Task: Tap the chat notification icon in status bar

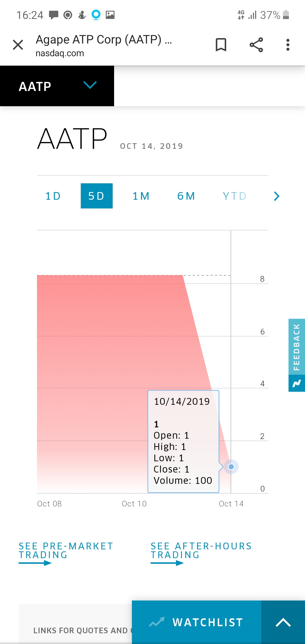Action: [x=53, y=15]
